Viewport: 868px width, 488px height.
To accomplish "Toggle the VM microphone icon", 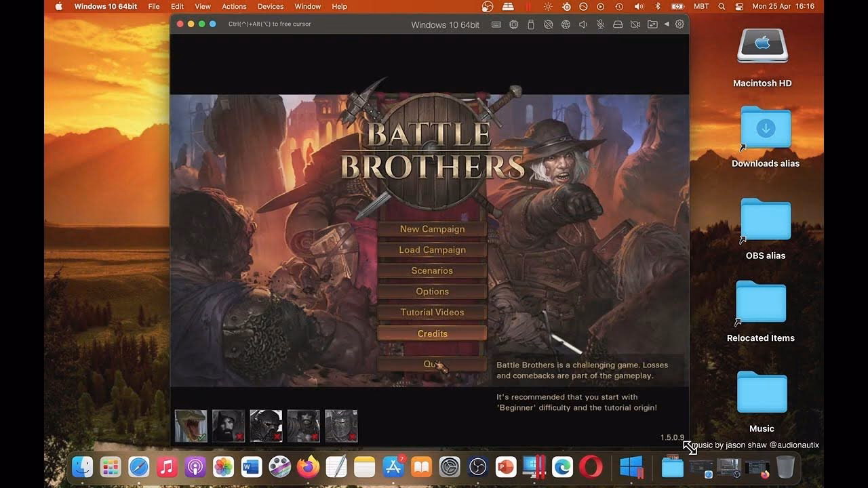I will point(600,24).
